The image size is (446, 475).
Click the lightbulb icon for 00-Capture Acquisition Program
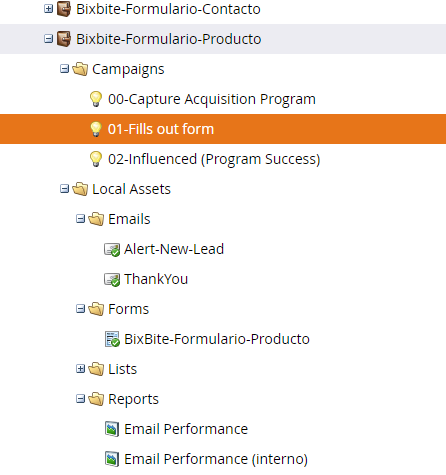pyautogui.click(x=96, y=99)
